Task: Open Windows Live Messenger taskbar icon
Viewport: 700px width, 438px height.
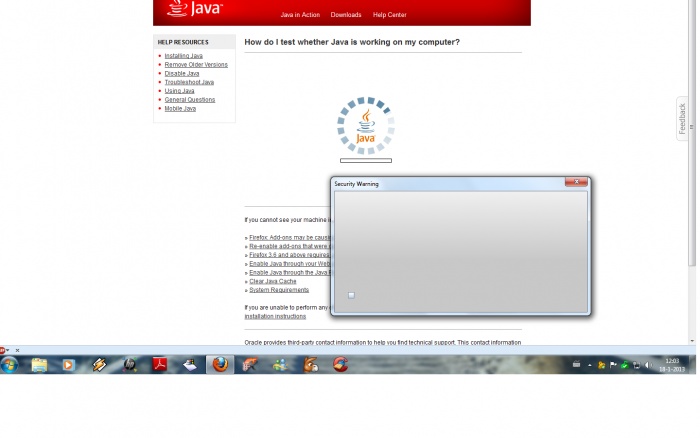Action: [280, 365]
